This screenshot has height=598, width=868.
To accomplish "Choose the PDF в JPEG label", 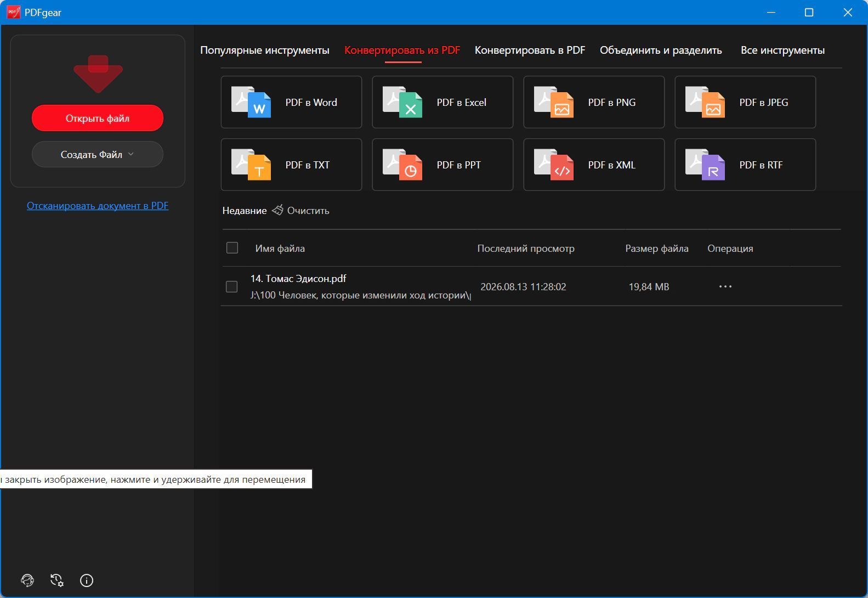I will pyautogui.click(x=763, y=103).
